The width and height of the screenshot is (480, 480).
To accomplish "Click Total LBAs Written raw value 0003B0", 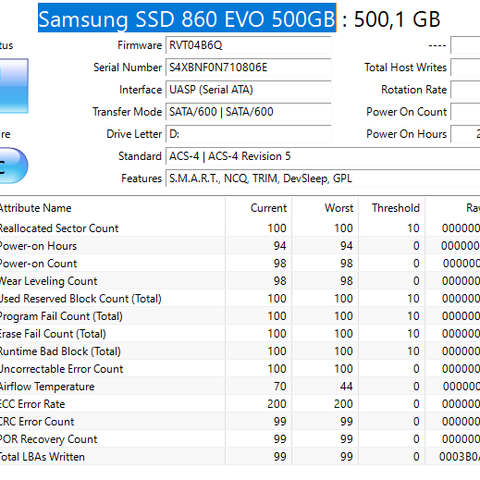I will [459, 457].
